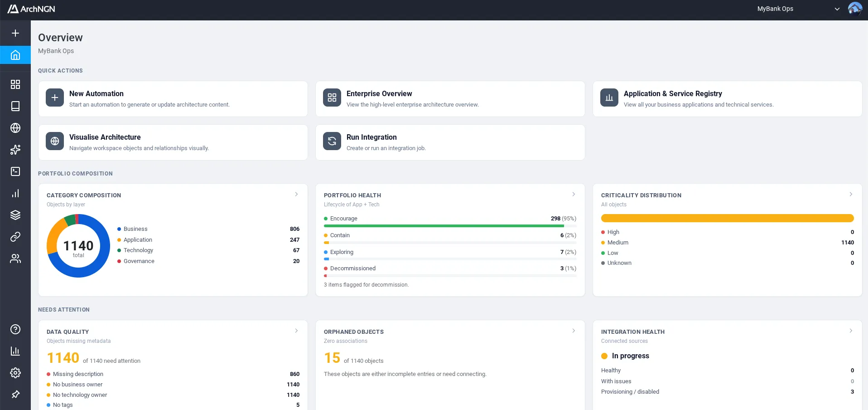
Task: Open the sparkles icon in the sidebar
Action: 15,150
